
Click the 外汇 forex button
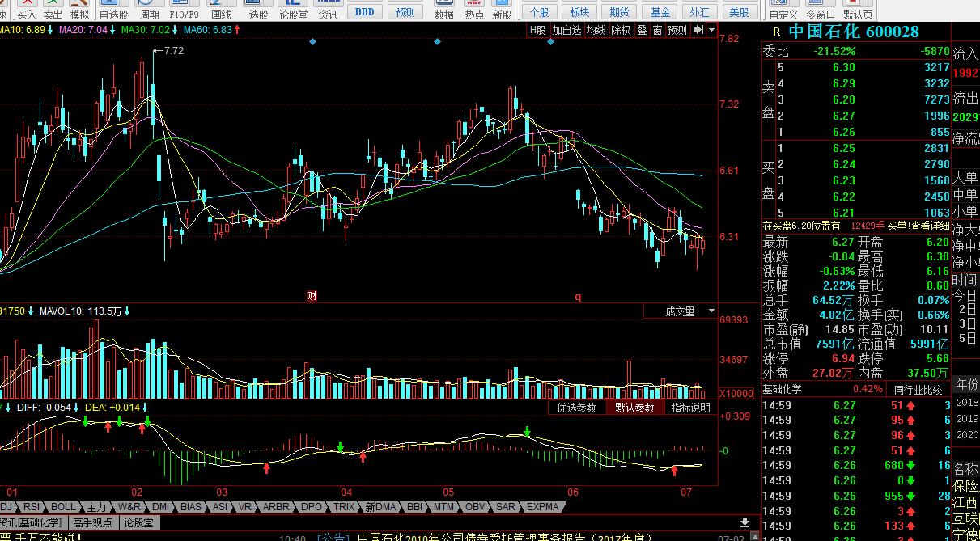[700, 11]
